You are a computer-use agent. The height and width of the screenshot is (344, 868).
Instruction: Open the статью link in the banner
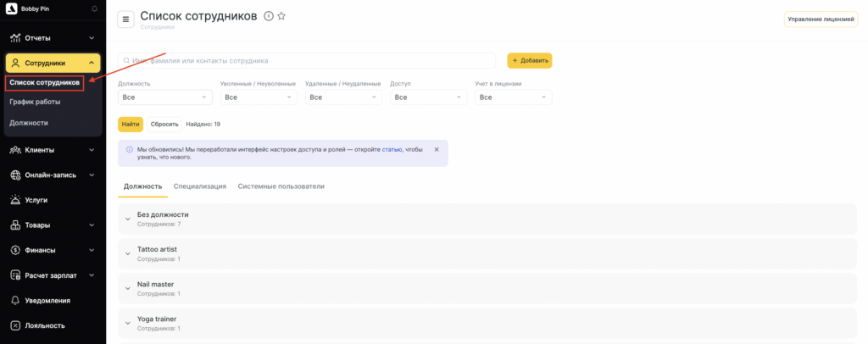pos(392,149)
